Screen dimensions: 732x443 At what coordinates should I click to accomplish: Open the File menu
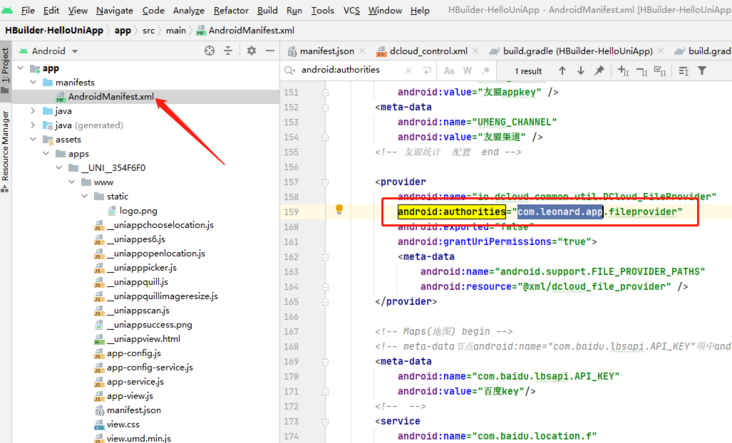(28, 10)
